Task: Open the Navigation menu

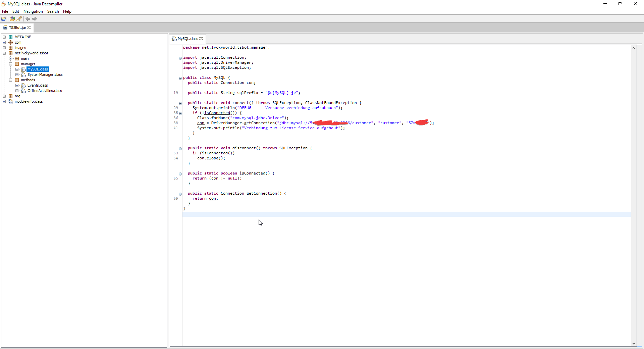Action: [x=33, y=11]
